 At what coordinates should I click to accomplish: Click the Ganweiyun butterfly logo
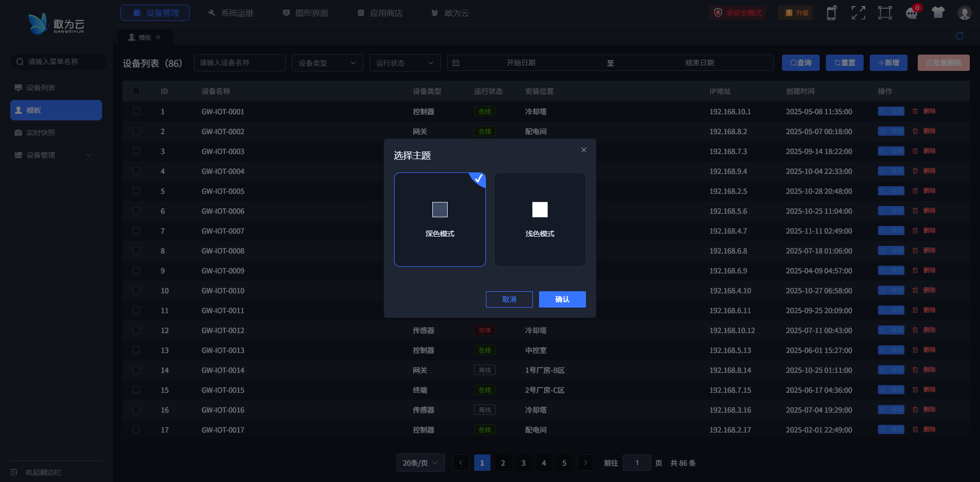point(38,23)
